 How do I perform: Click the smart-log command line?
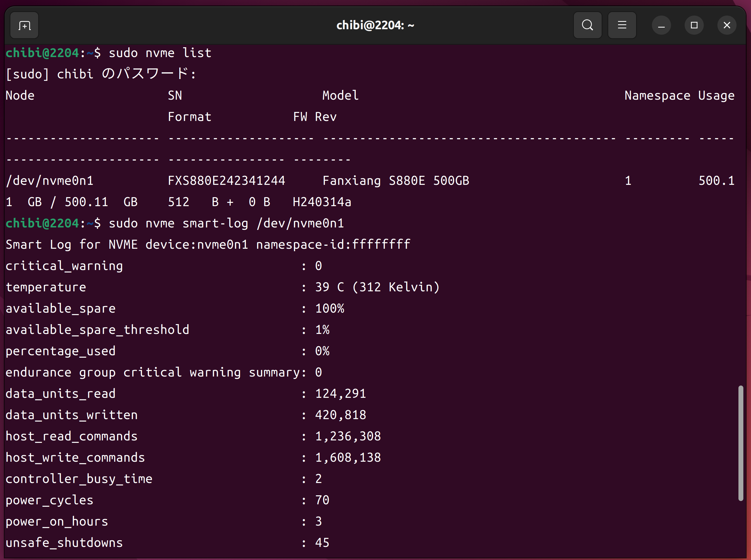click(226, 223)
